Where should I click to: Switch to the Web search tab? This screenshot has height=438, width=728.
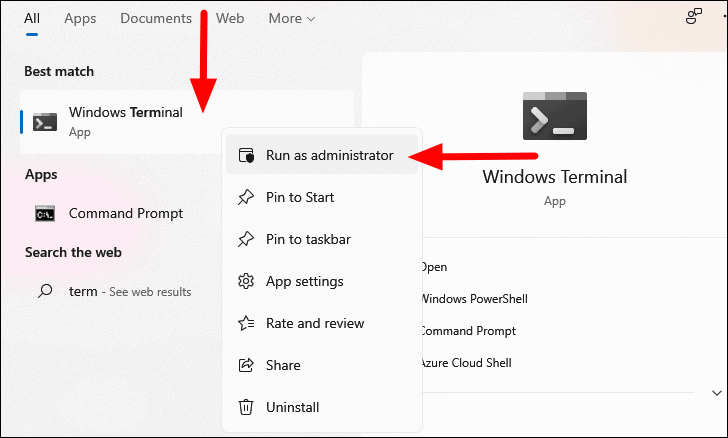(x=230, y=19)
